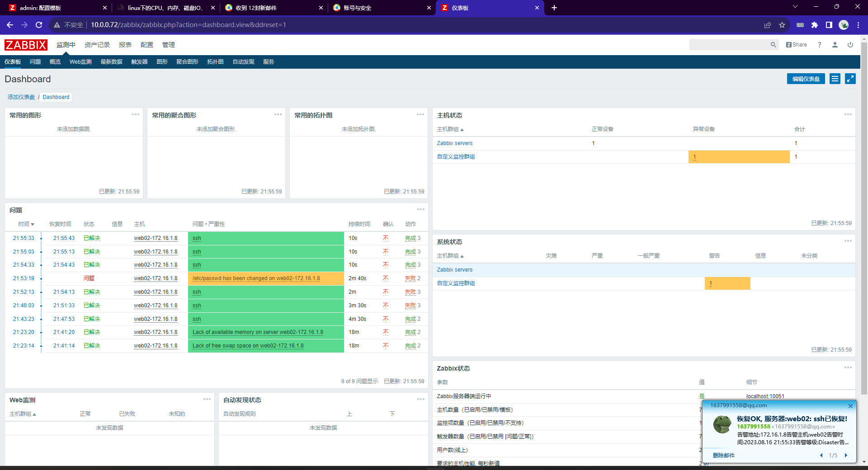Show next mail in notification popup
The image size is (868, 470).
pos(846,456)
